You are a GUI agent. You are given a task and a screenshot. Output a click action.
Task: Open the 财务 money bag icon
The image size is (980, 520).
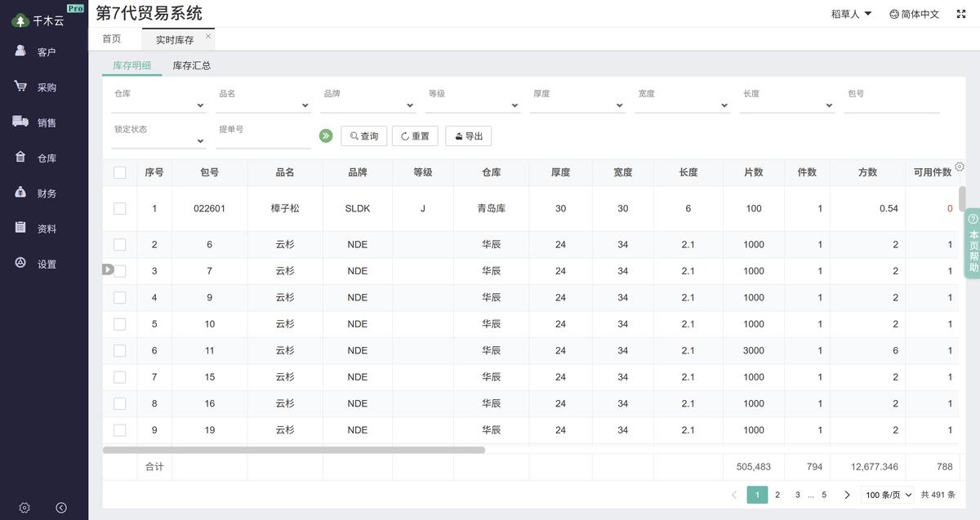[21, 193]
